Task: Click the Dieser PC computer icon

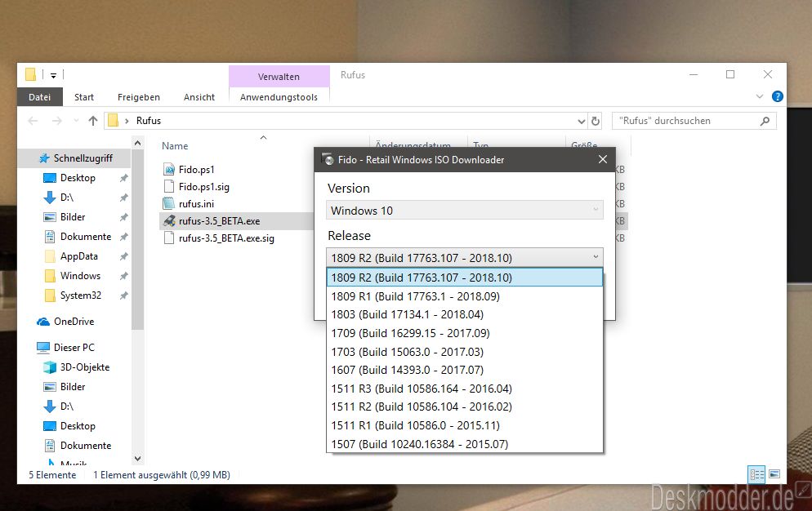Action: point(43,348)
